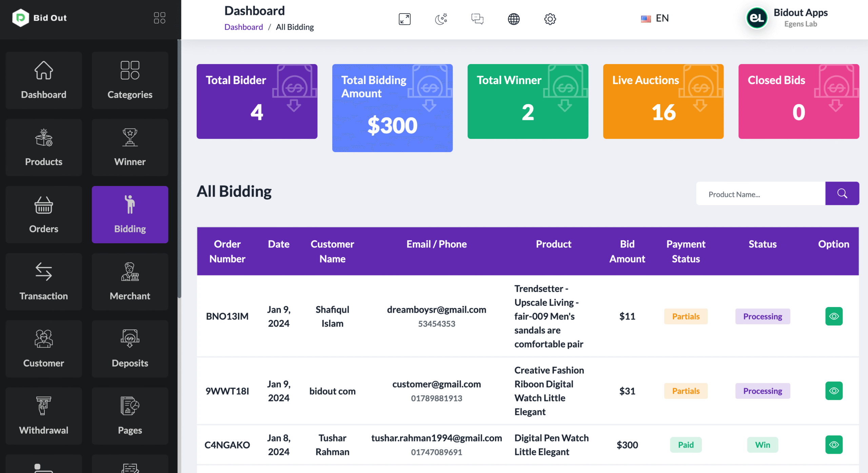Expand the EN language selector

[x=655, y=18]
